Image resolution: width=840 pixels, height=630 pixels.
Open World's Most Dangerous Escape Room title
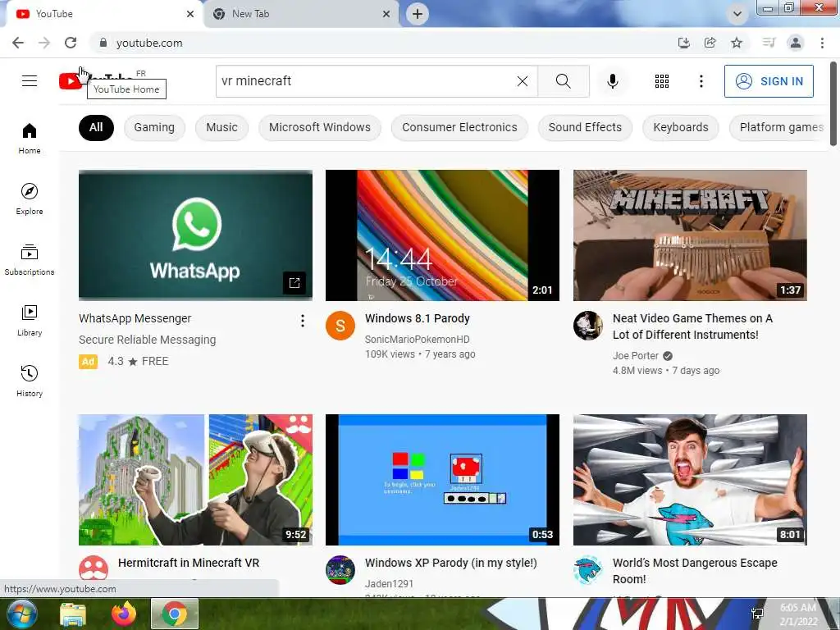pos(695,571)
